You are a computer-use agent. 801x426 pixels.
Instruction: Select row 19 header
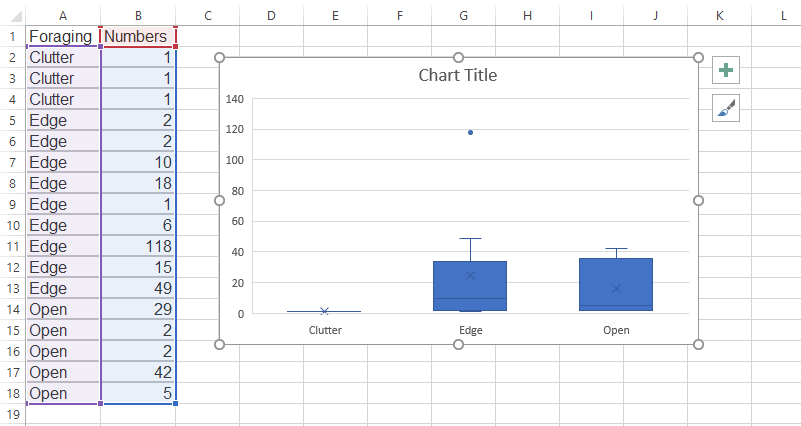tap(12, 414)
